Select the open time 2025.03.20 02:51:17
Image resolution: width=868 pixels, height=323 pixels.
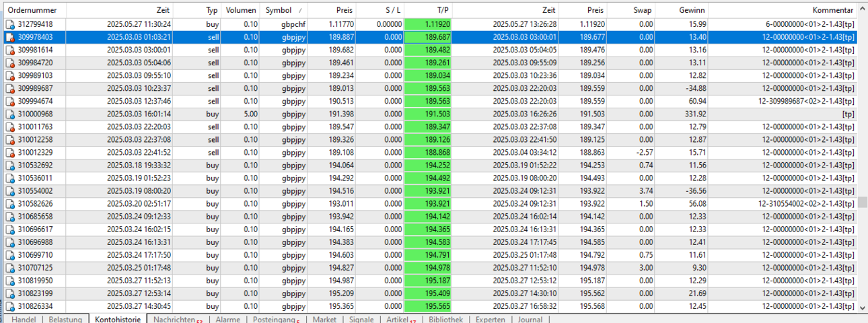pos(139,203)
